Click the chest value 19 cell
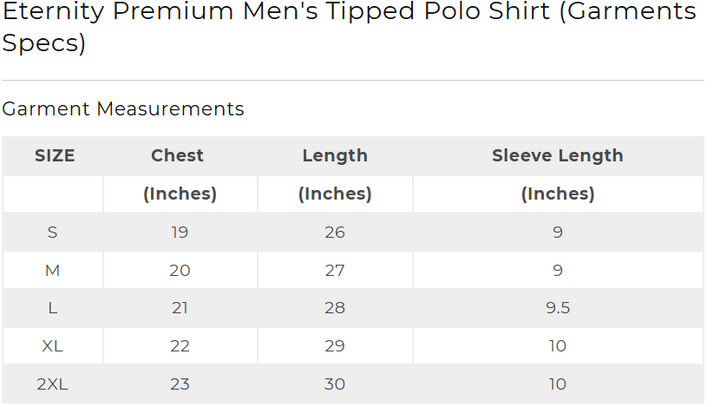The height and width of the screenshot is (407, 720). [180, 232]
